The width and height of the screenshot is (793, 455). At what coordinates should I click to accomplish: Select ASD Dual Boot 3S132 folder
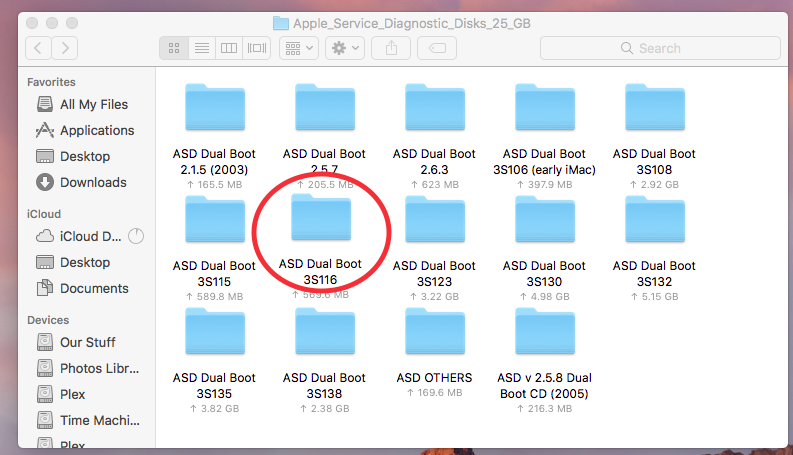click(x=654, y=219)
